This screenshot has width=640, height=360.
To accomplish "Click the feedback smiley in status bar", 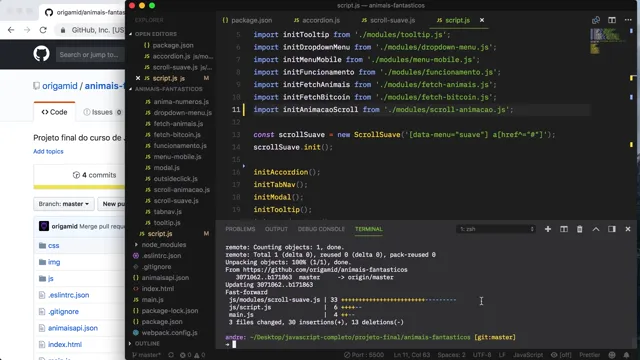I will click(x=612, y=355).
